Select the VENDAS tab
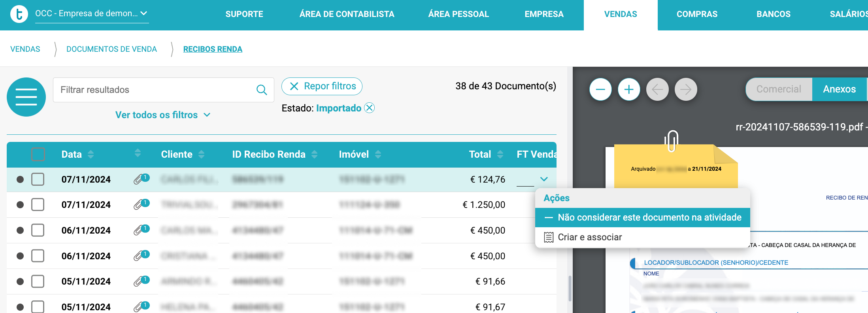868x313 pixels. coord(621,14)
